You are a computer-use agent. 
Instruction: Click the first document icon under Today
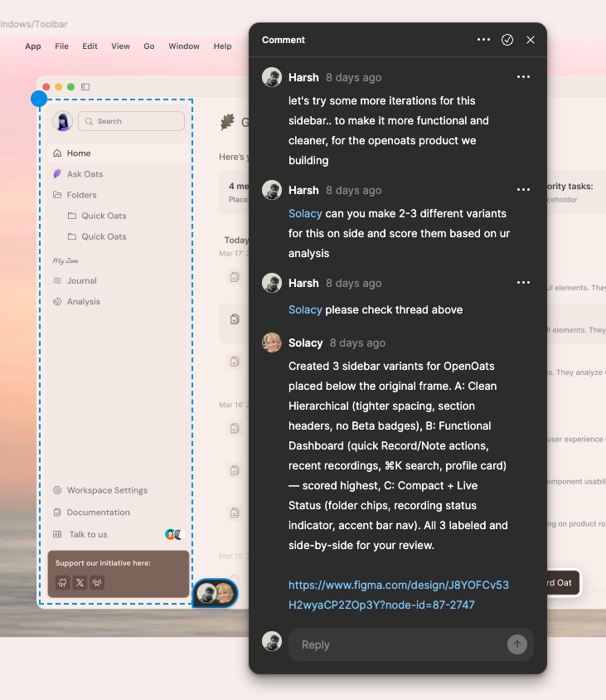[x=235, y=277]
